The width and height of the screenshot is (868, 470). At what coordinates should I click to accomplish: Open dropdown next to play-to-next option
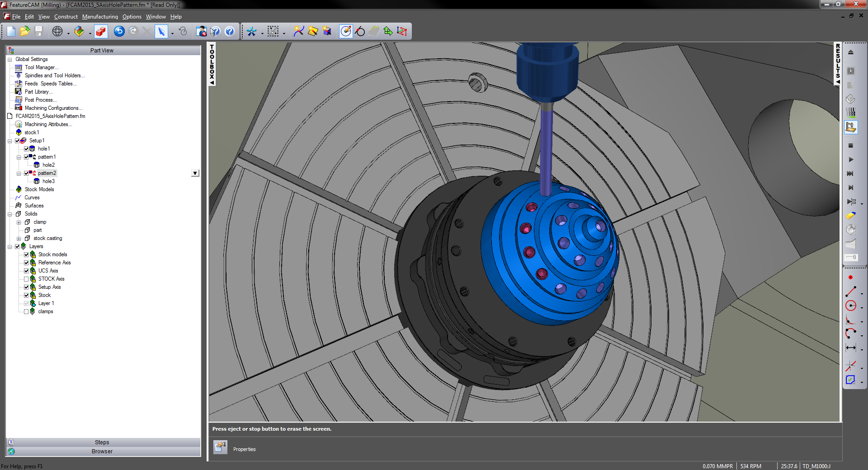[862, 203]
